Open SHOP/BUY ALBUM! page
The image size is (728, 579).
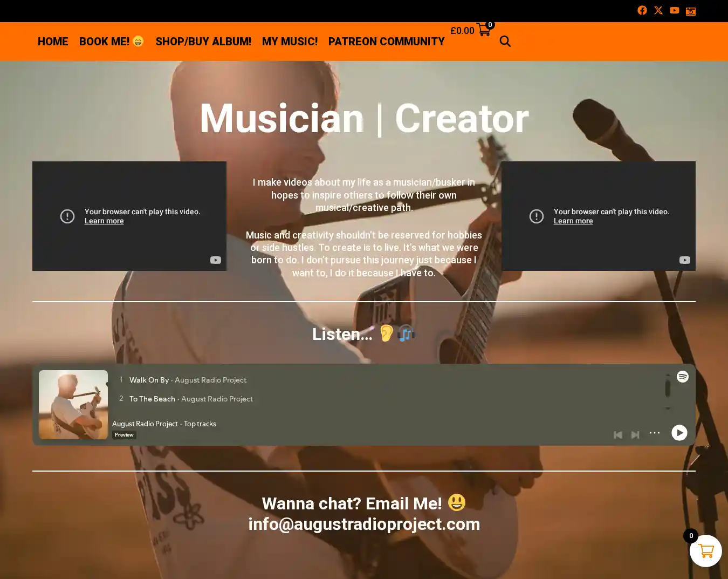[x=203, y=42]
